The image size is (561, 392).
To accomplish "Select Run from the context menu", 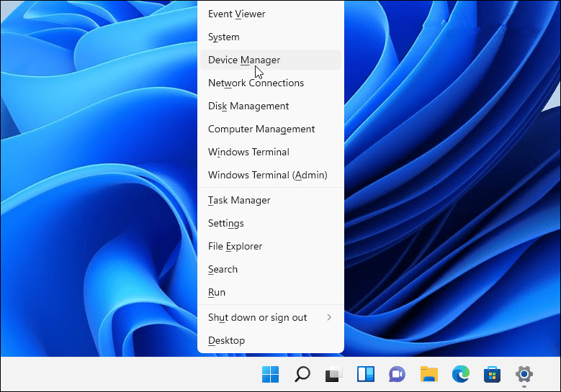I will point(217,292).
